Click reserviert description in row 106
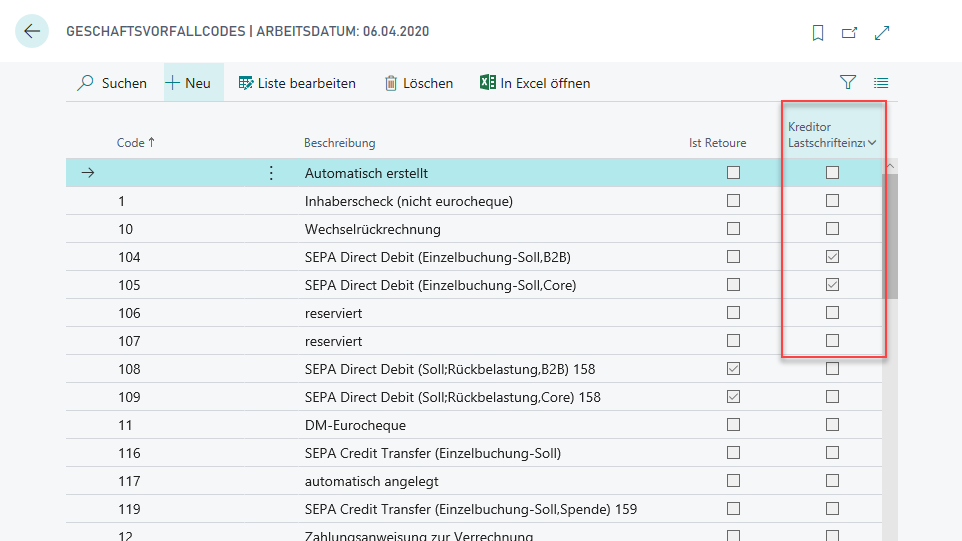The width and height of the screenshot is (962, 541). [333, 313]
